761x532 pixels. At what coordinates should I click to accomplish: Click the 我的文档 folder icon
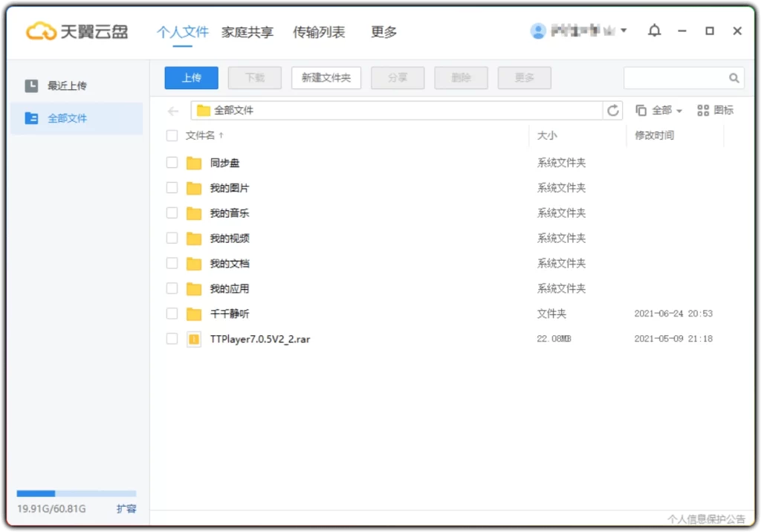194,264
